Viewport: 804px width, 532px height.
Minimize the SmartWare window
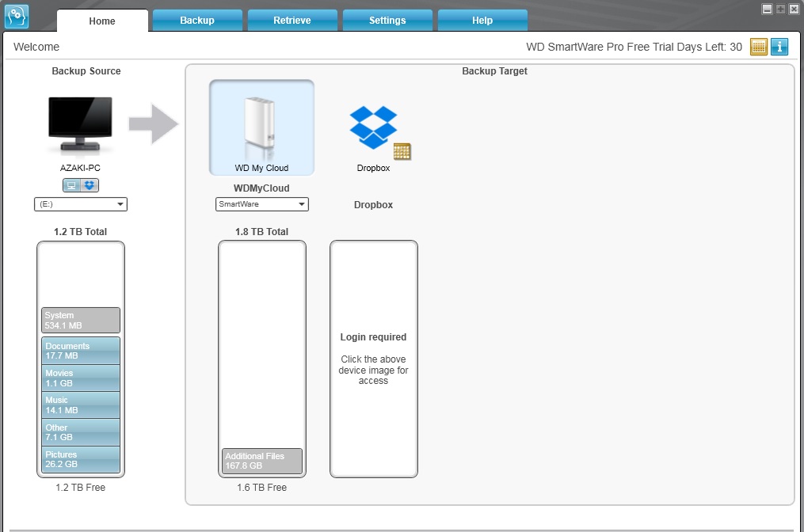[x=767, y=9]
